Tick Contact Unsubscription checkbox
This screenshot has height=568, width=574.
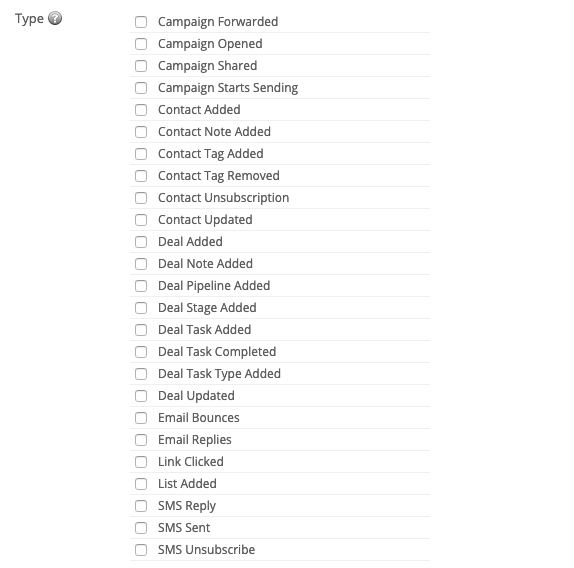pos(141,198)
